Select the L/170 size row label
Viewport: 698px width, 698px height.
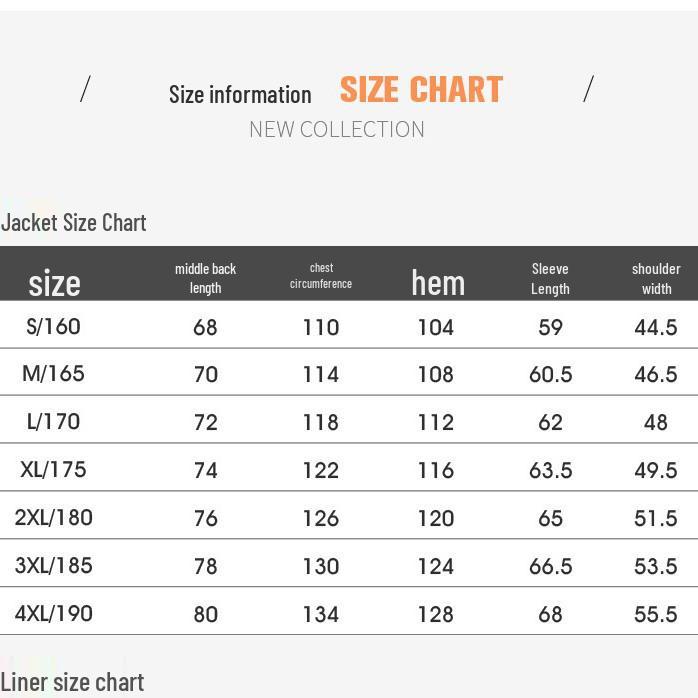click(x=54, y=422)
